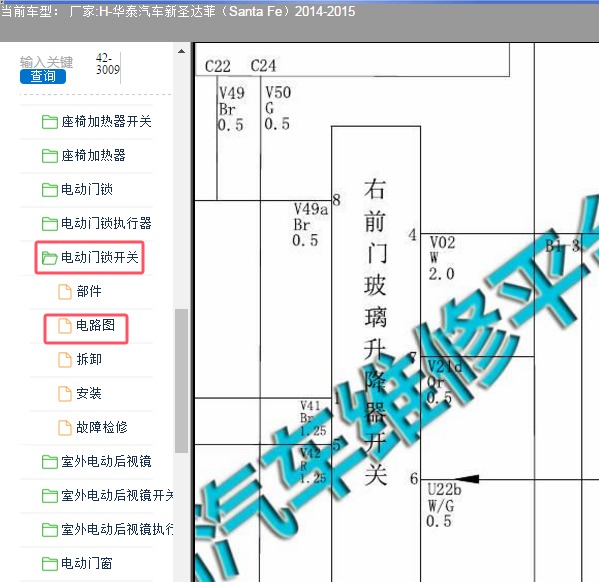The image size is (599, 582).
Task: Click page icon beside 故障检修
Action: coord(65,428)
